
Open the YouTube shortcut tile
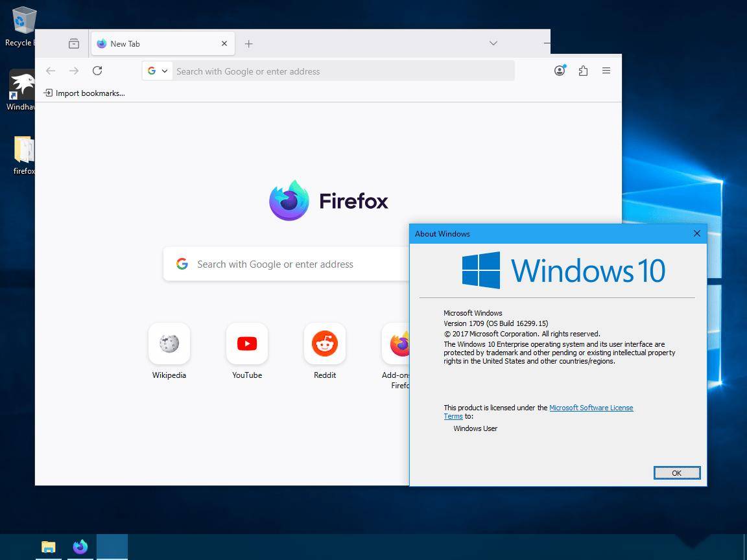(247, 351)
